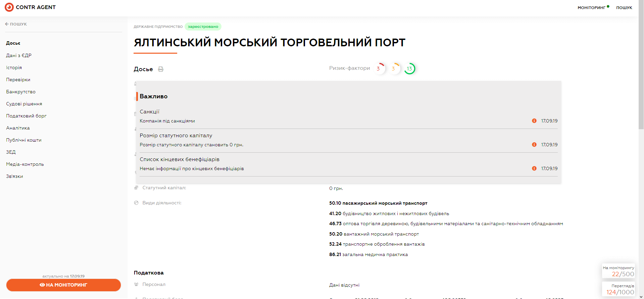Viewport: 644px width, 299px height.
Task: Click the people icon next to Персонал
Action: (x=136, y=284)
